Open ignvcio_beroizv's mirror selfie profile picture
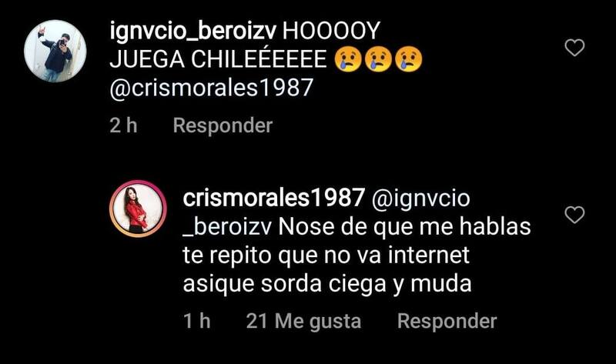Viewport: 616px width, 364px height. click(x=55, y=51)
